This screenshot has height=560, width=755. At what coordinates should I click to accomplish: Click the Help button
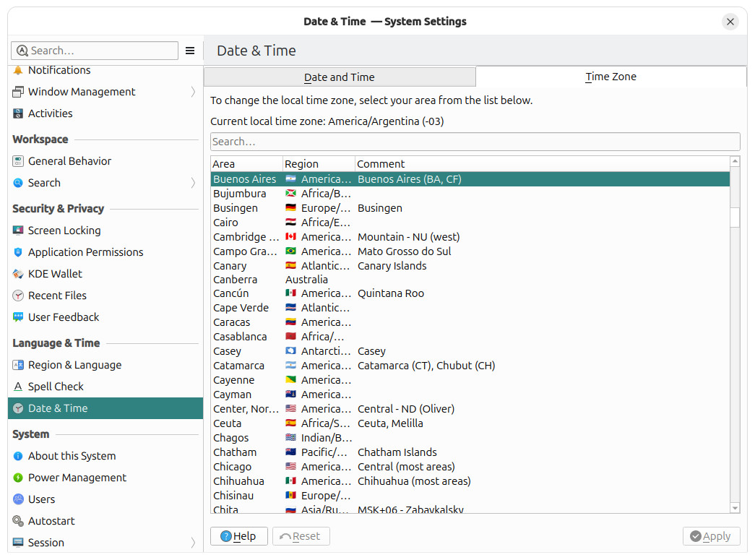pos(239,536)
